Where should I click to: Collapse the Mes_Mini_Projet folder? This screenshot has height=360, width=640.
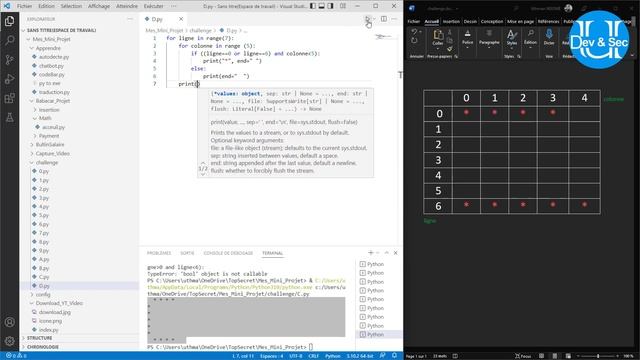51,39
